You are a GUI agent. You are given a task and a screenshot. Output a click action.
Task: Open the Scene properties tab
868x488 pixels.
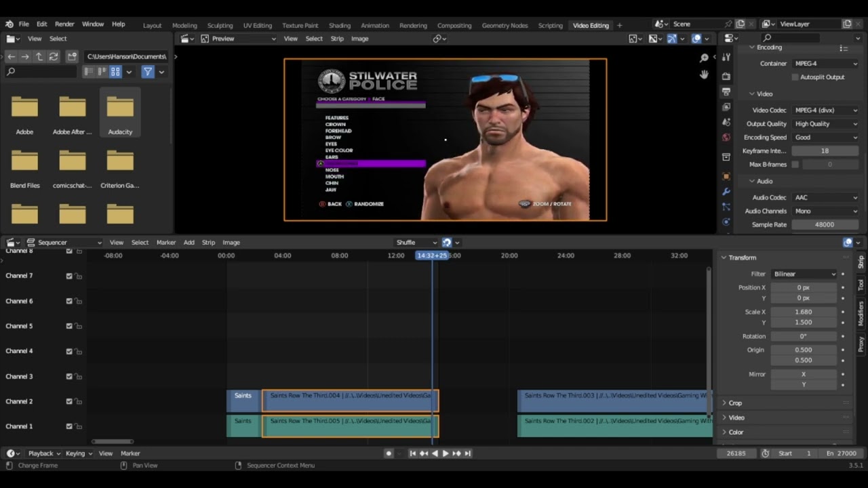(726, 123)
